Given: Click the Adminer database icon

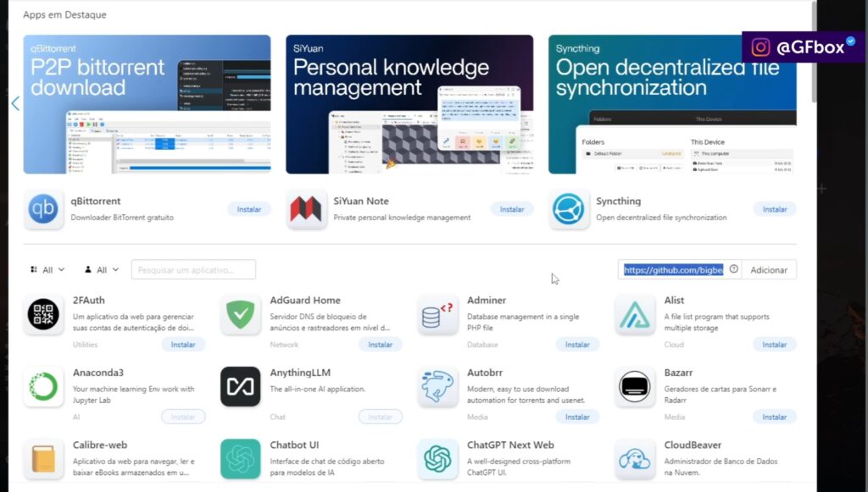Looking at the screenshot, I should pos(438,315).
